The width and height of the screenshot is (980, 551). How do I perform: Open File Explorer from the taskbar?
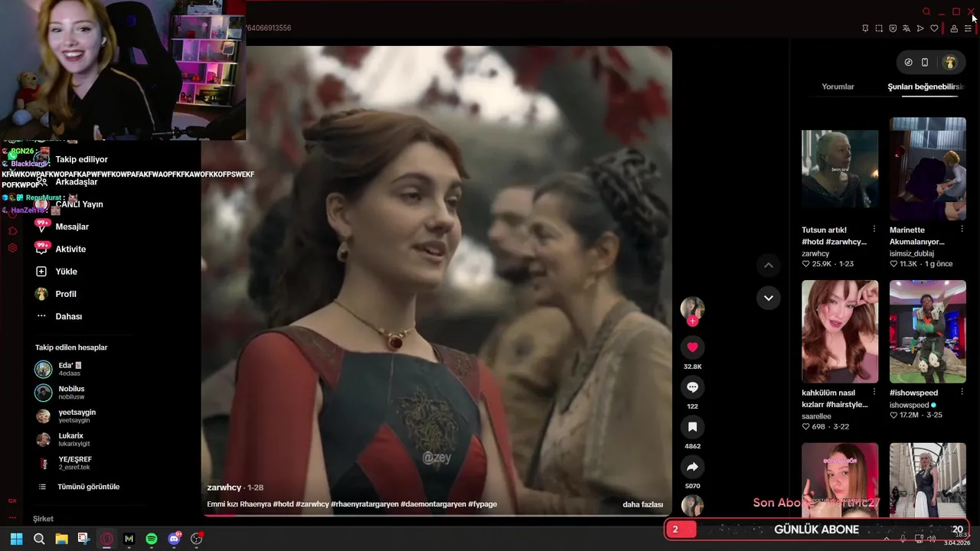click(61, 539)
